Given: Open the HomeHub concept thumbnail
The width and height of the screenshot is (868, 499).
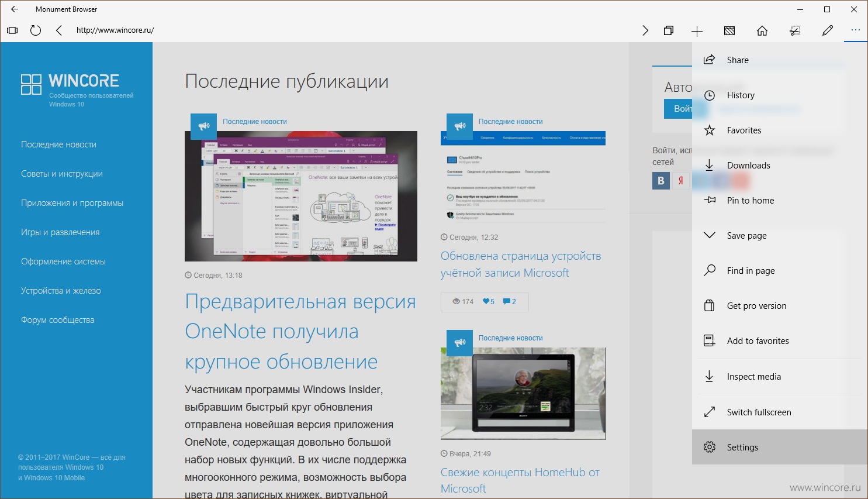Looking at the screenshot, I should tap(523, 394).
